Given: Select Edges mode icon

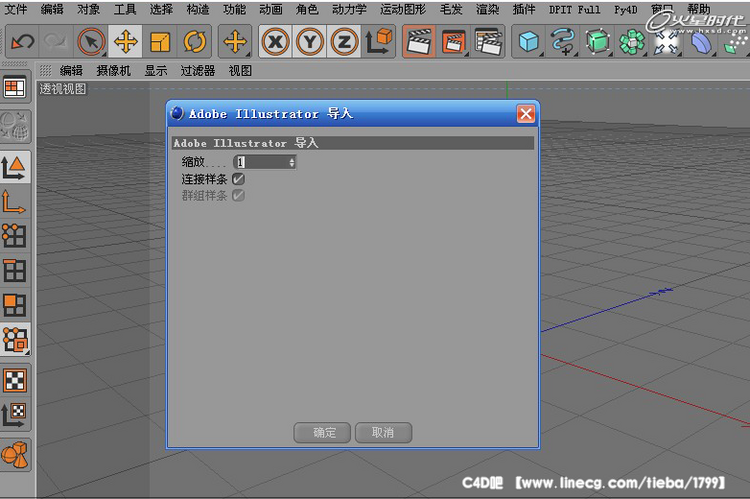Looking at the screenshot, I should point(15,270).
